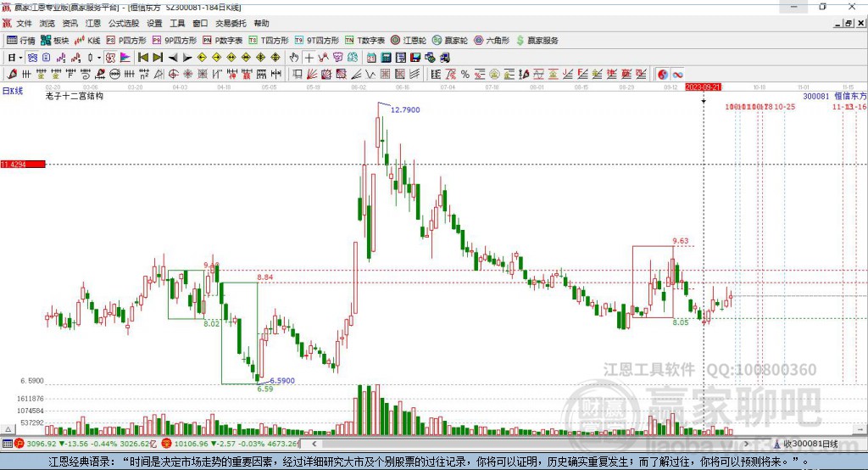Open the 9T四方形 tool

click(x=317, y=41)
